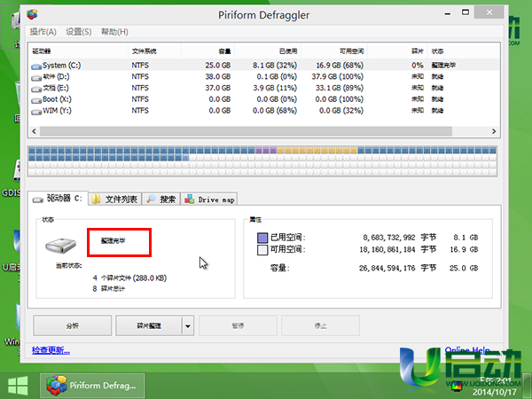
Task: Click the "8,683,732,992" bytes value
Action: (389, 238)
